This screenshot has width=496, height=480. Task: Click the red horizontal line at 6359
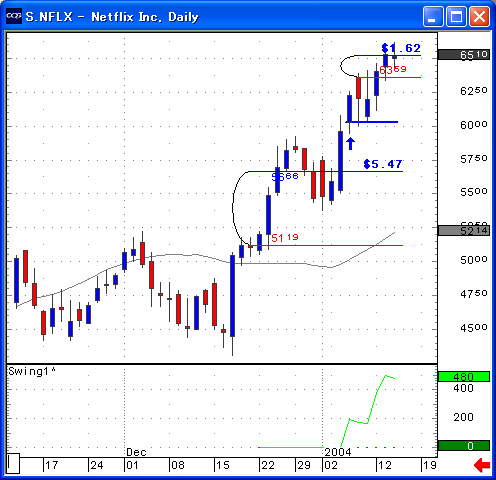click(x=390, y=77)
